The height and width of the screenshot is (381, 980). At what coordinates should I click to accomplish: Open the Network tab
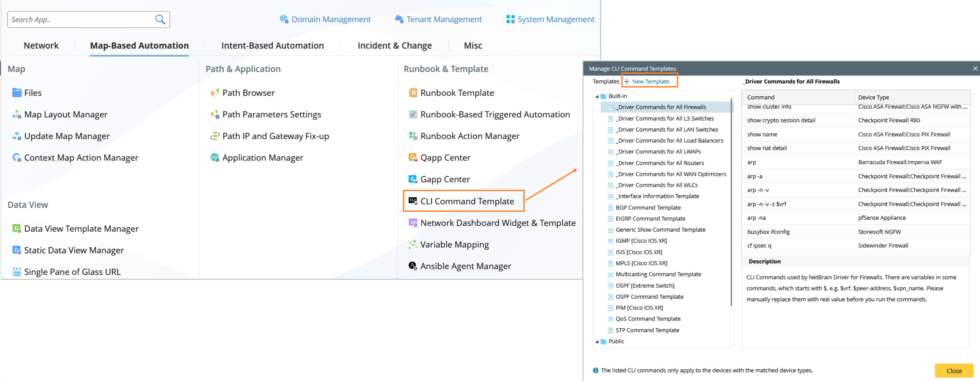[41, 46]
